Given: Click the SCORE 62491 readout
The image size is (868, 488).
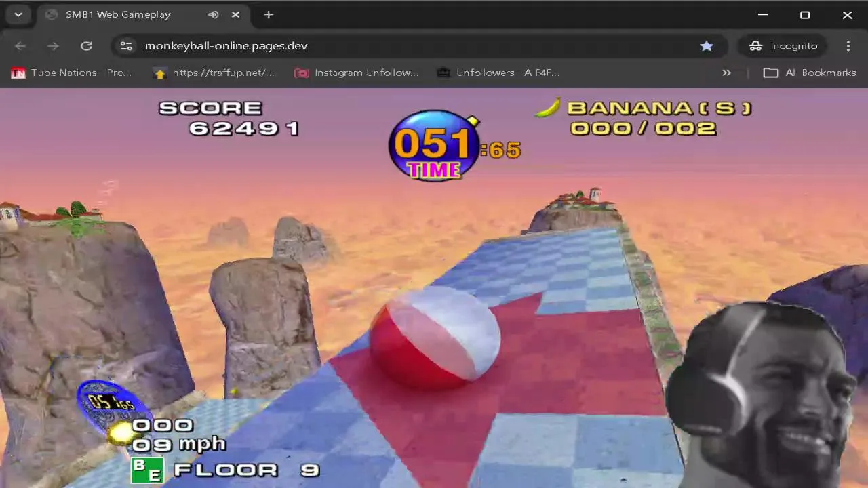Looking at the screenshot, I should (x=229, y=119).
